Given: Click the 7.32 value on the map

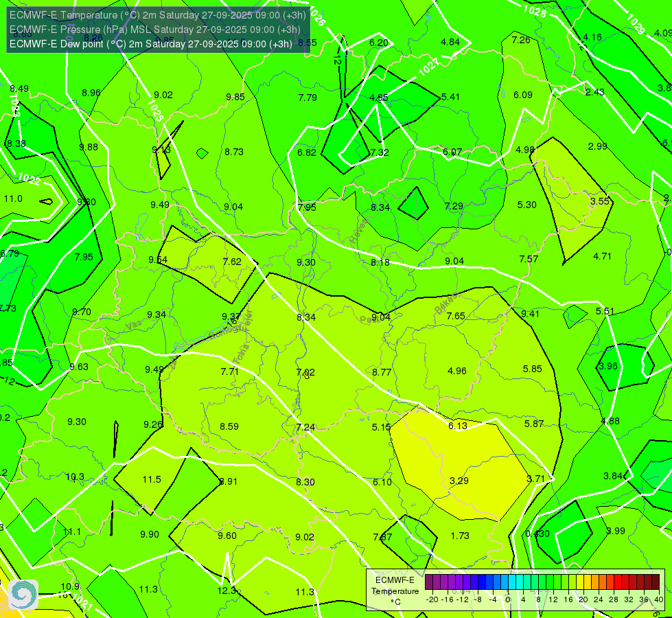Looking at the screenshot, I should point(380,152).
